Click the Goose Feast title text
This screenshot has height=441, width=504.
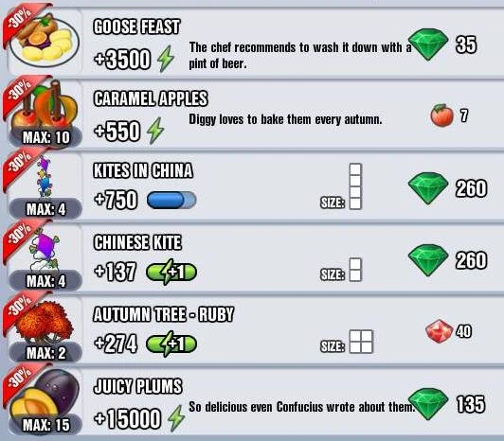(136, 26)
